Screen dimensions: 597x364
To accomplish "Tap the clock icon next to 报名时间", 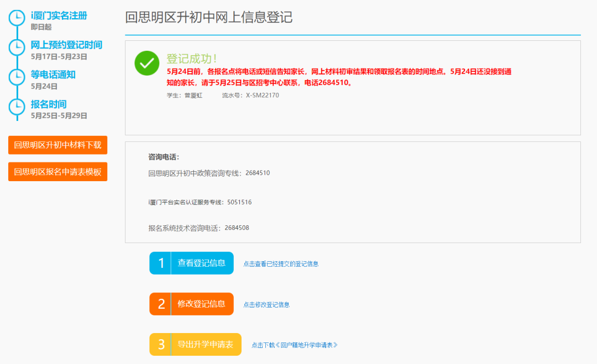I will (x=17, y=105).
